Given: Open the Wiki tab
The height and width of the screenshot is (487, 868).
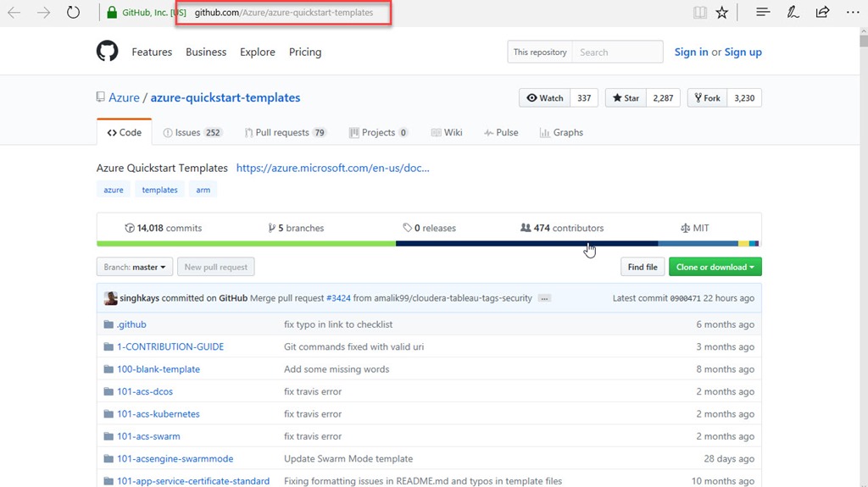Looking at the screenshot, I should 447,132.
